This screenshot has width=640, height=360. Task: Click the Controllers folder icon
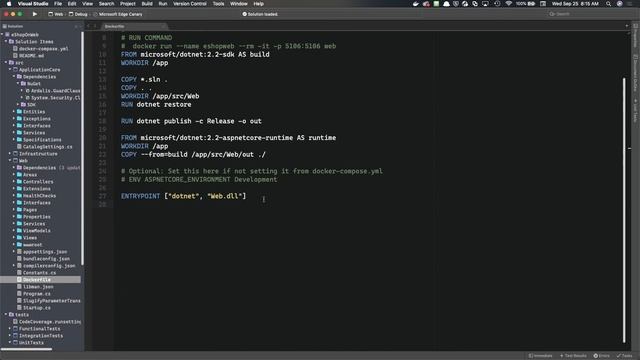click(x=19, y=181)
